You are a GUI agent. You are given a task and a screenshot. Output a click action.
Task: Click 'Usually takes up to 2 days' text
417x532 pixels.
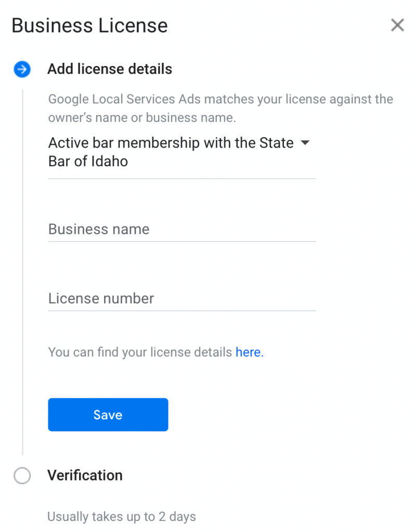[x=122, y=517]
